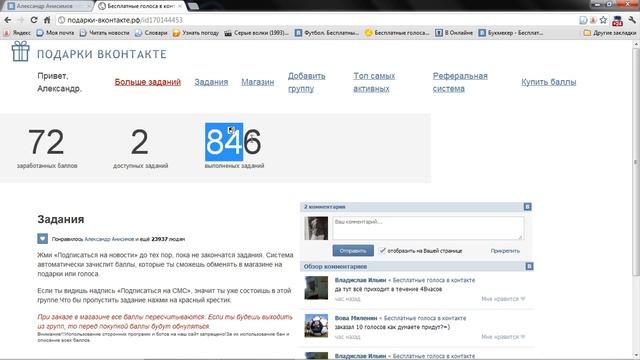This screenshot has height=360, width=640.
Task: Open the Реферальная система menu link
Action: (x=460, y=82)
